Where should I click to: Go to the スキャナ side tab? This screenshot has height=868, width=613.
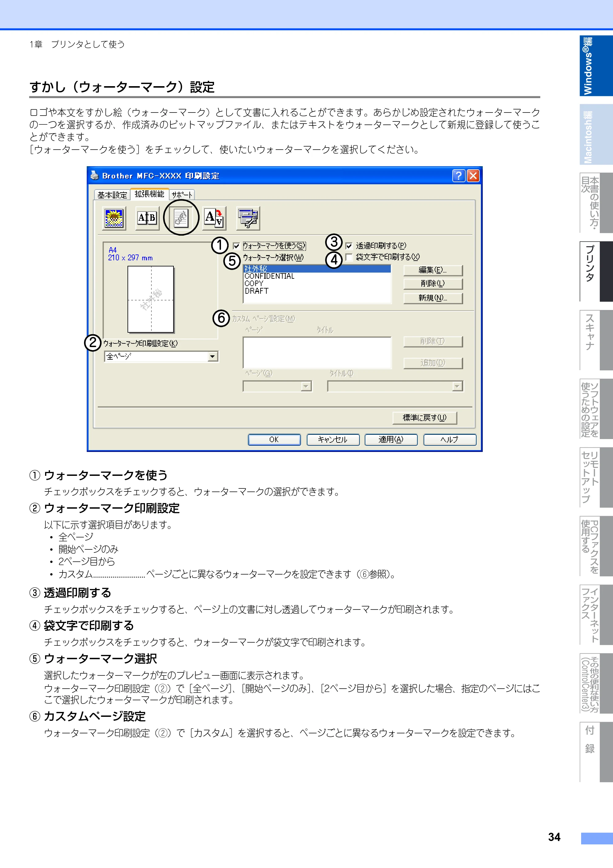coord(596,340)
